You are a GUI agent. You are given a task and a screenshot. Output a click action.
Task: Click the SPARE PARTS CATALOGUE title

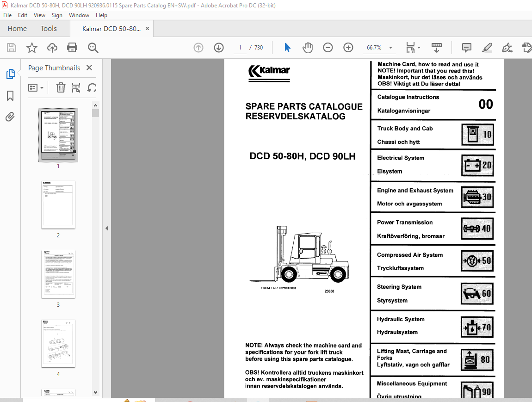click(304, 106)
